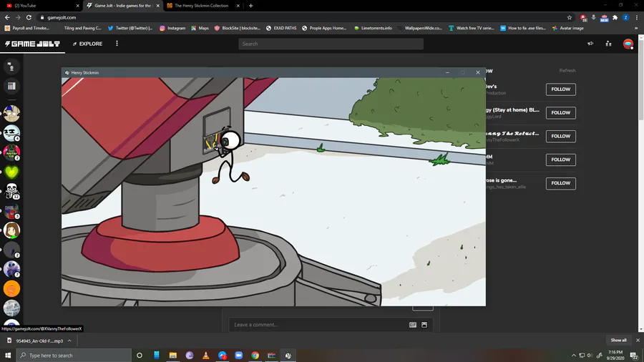Show hidden system tray icons
This screenshot has width=644, height=362.
573,356
